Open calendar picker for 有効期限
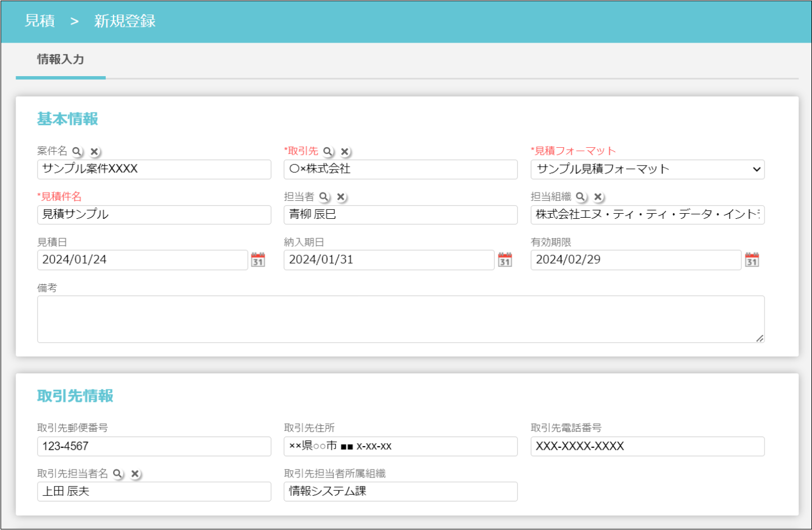This screenshot has width=812, height=530. [752, 260]
